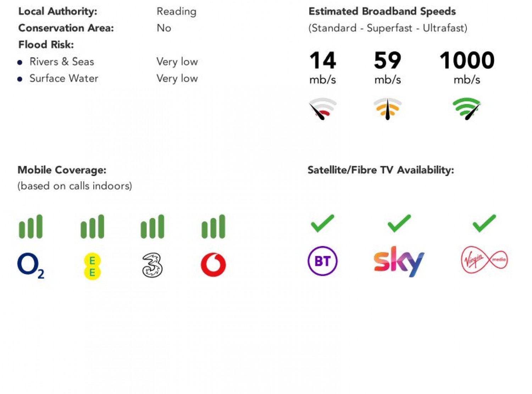The image size is (532, 394).
Task: Click the Estimated Broadband Speeds heading
Action: point(382,11)
